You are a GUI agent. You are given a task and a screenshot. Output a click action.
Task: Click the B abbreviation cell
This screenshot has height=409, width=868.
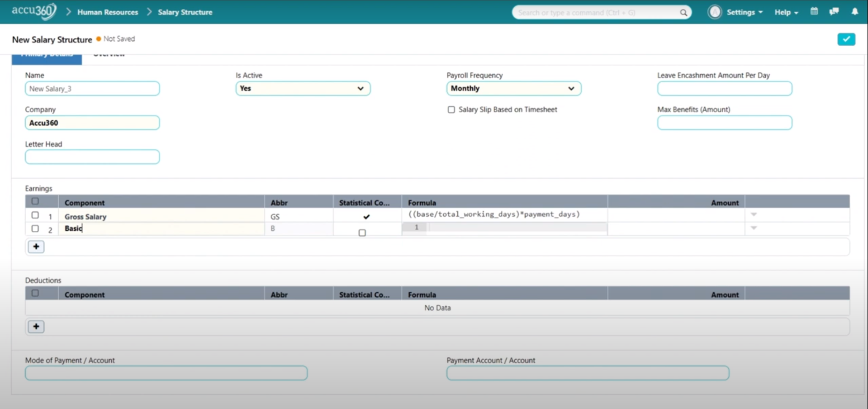coord(299,228)
